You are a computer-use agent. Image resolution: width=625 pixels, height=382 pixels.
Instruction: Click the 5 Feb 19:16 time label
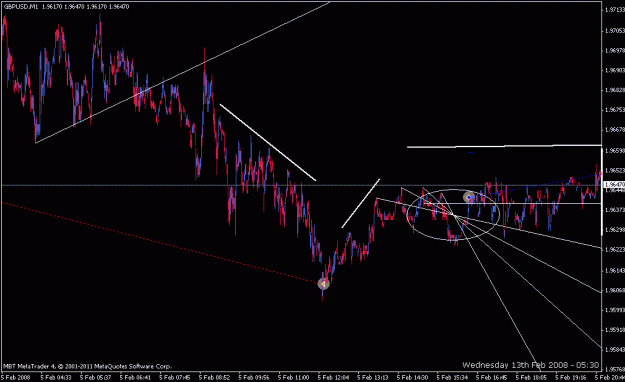[x=571, y=377]
